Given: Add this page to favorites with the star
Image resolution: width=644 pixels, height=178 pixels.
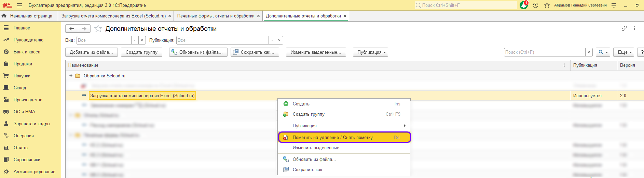Looking at the screenshot, I should tap(98, 29).
